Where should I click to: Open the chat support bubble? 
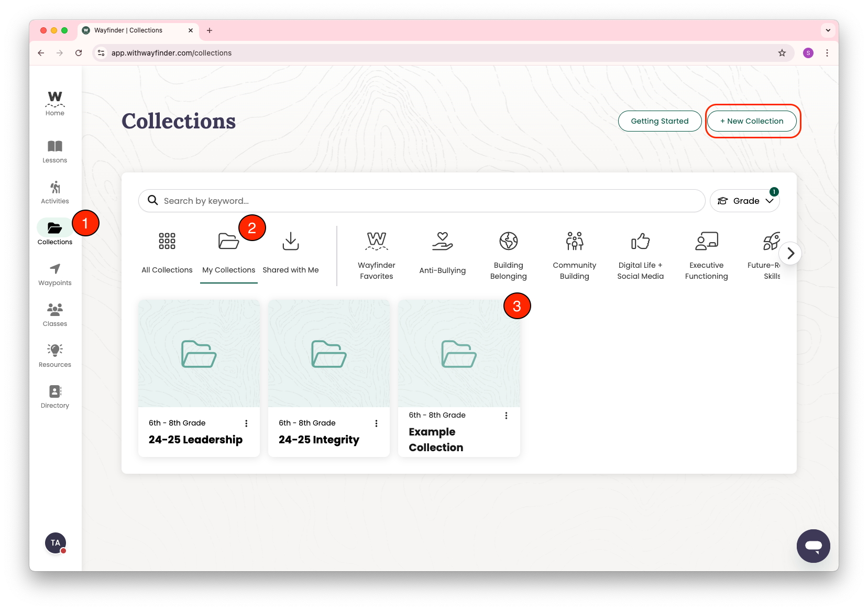pyautogui.click(x=813, y=546)
